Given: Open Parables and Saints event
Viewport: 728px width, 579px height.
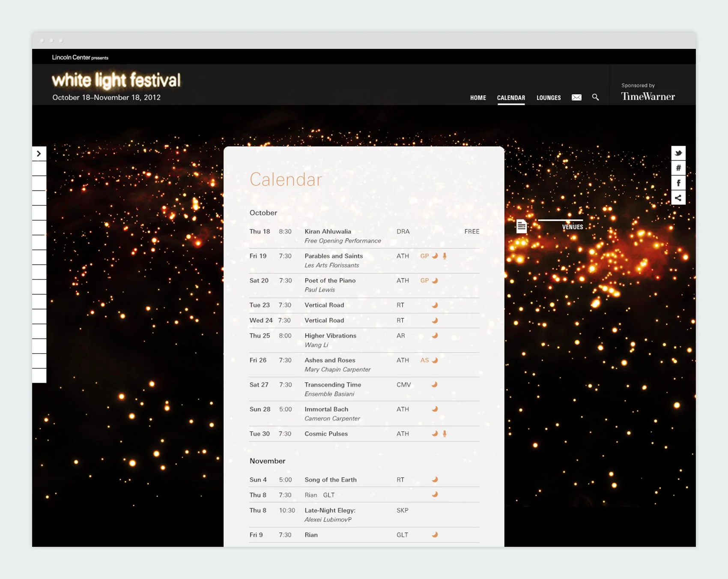Looking at the screenshot, I should [334, 256].
